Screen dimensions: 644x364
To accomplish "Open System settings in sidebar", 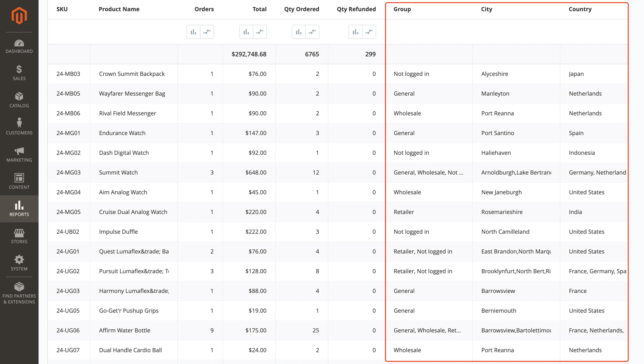I will click(19, 262).
